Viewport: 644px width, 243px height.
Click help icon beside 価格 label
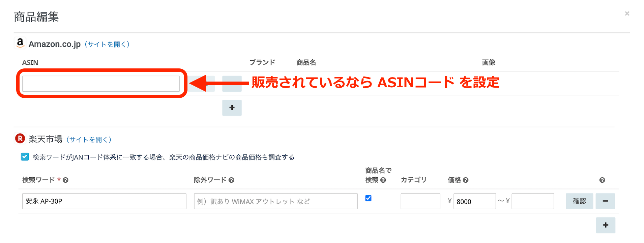pyautogui.click(x=466, y=180)
